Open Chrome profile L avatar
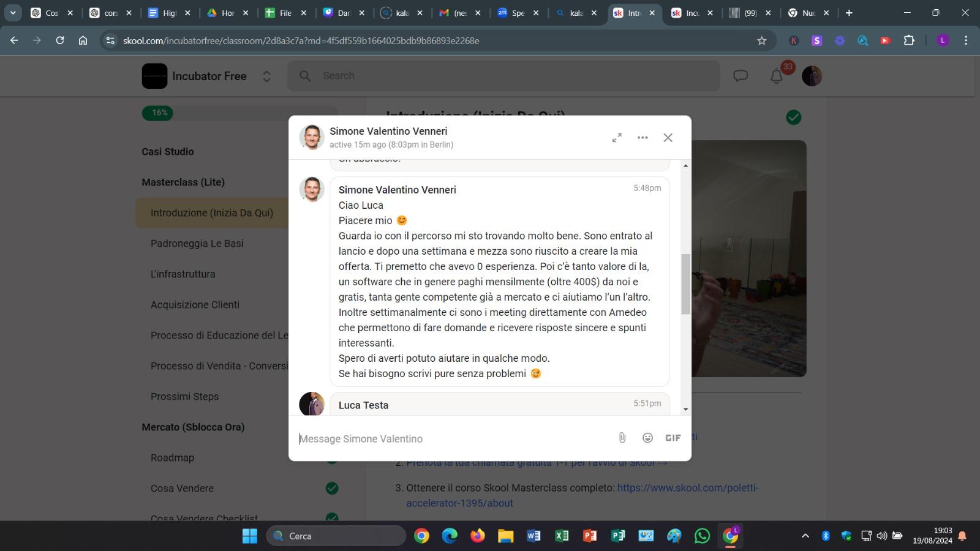Screen dimensions: 980x551 click(943, 40)
